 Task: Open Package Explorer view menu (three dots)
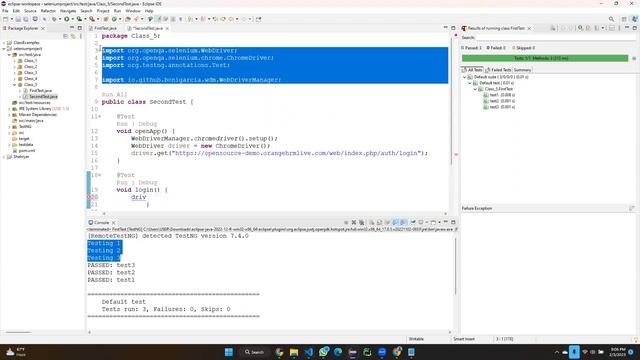[80, 36]
